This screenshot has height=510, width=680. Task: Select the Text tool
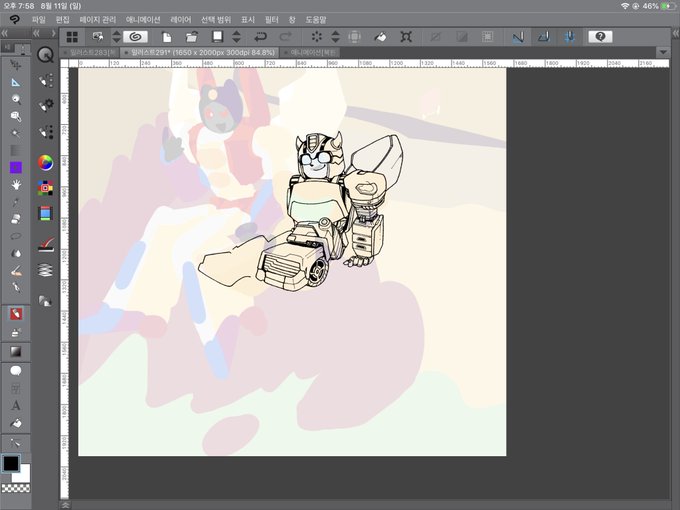(16, 405)
